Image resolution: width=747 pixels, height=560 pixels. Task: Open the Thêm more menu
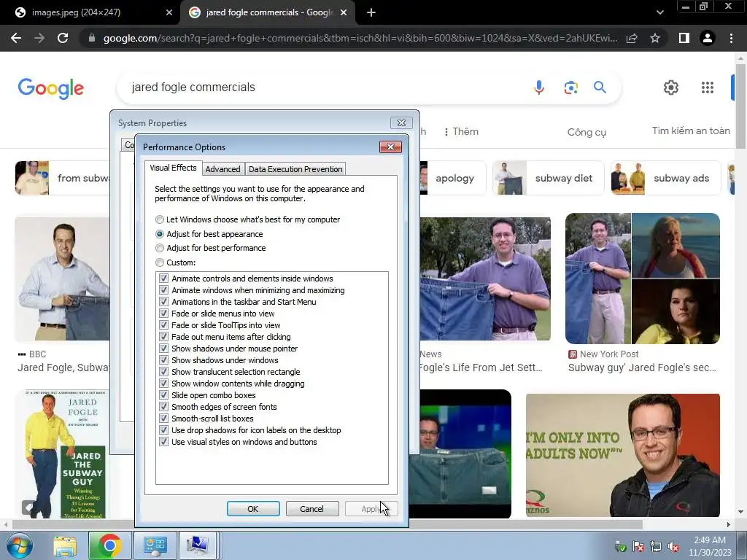point(461,131)
